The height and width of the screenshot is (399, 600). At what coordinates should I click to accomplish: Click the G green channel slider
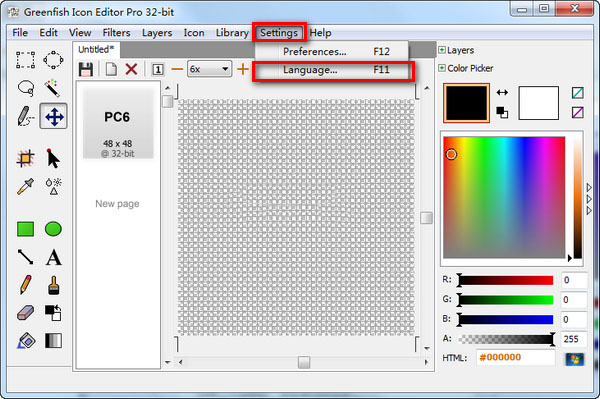(506, 300)
